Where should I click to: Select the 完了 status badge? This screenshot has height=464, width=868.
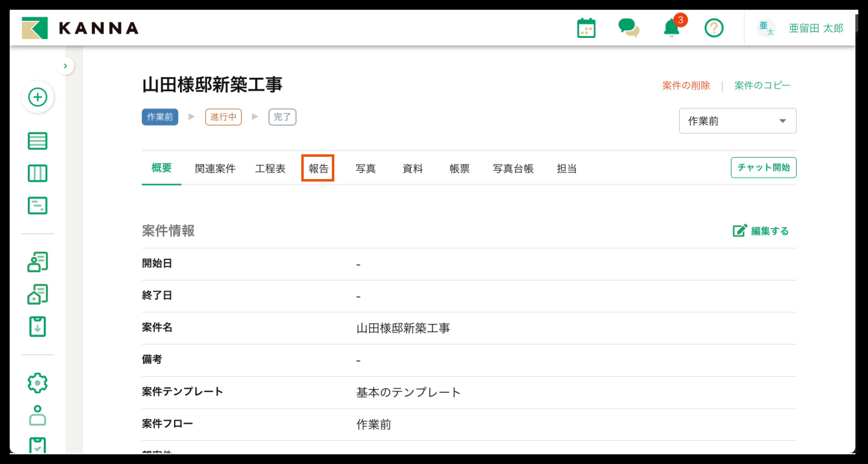point(282,117)
